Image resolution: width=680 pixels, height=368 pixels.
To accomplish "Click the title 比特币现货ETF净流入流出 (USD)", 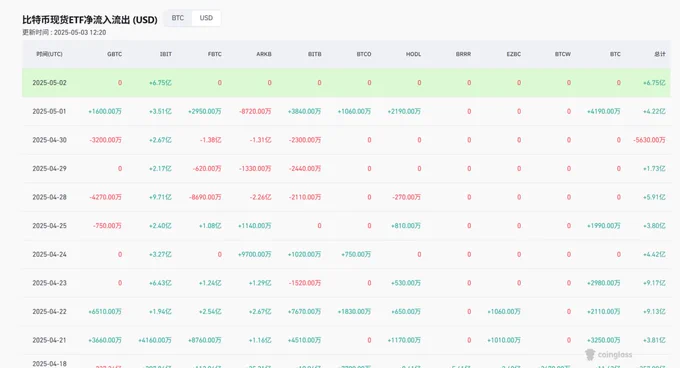I will [x=90, y=20].
